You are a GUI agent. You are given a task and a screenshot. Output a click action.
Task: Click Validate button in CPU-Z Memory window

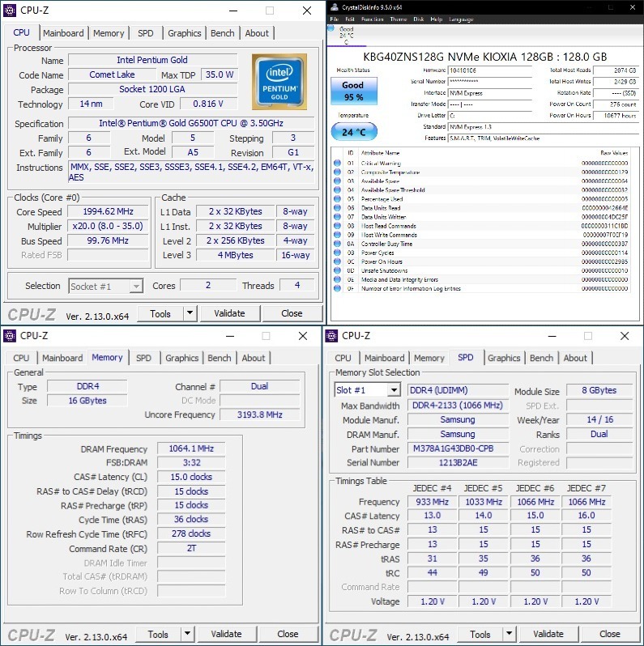coord(226,634)
